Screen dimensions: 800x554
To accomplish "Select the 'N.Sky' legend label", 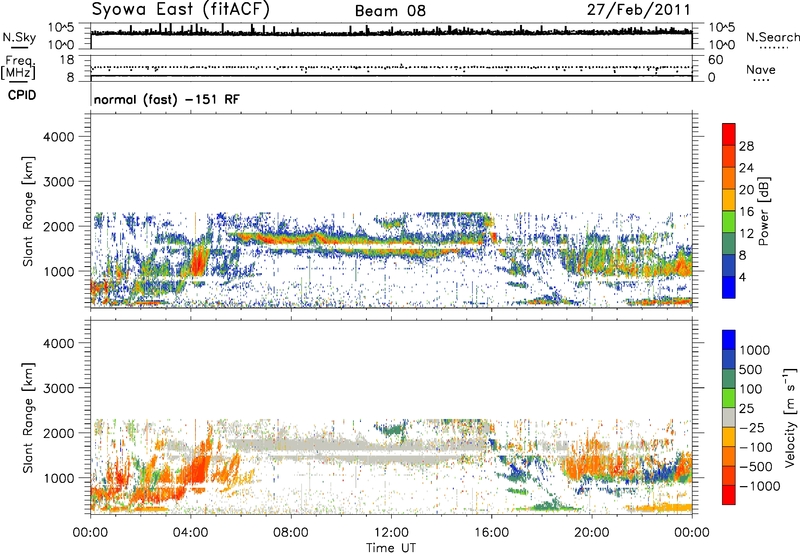I will coord(19,37).
